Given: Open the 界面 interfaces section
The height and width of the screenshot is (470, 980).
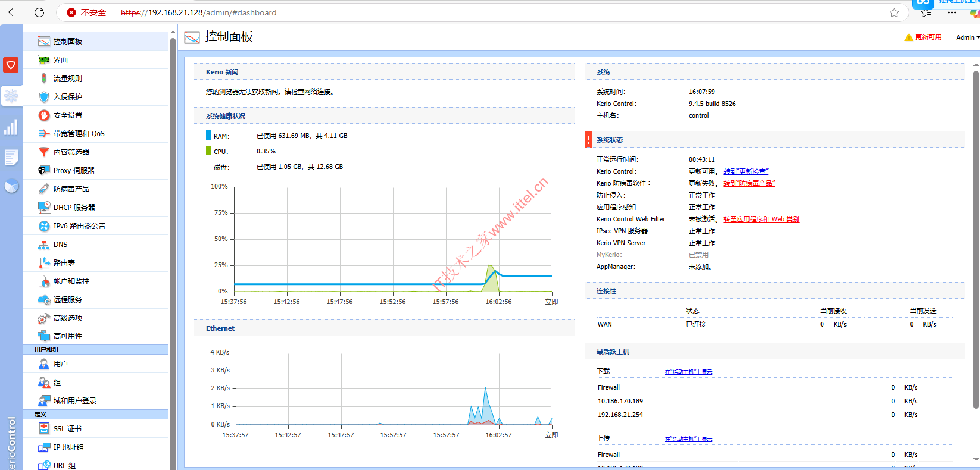Looking at the screenshot, I should (95, 59).
